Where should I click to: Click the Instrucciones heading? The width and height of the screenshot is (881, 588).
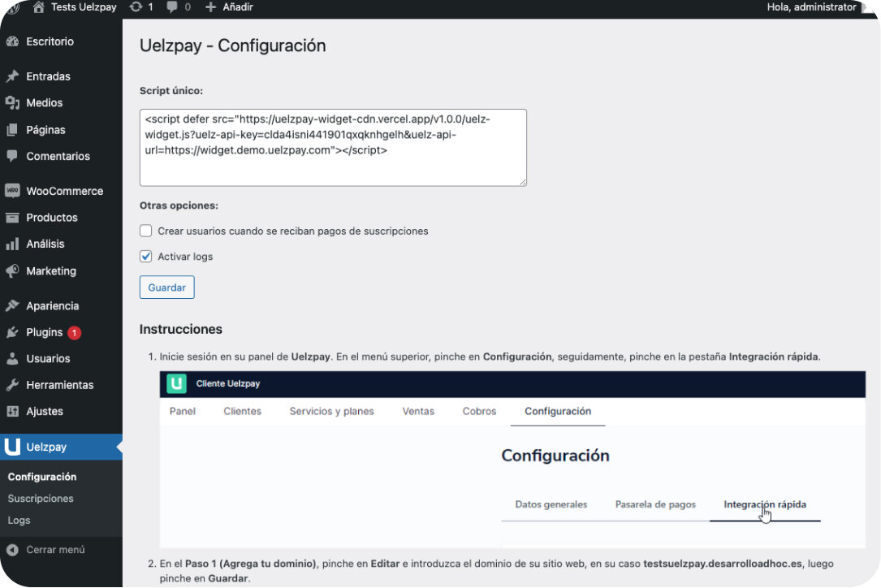[181, 330]
